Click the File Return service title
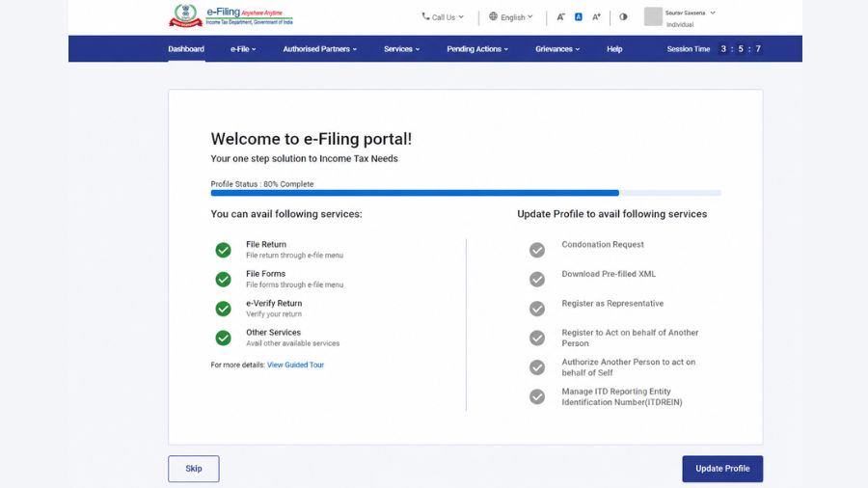 [x=266, y=244]
